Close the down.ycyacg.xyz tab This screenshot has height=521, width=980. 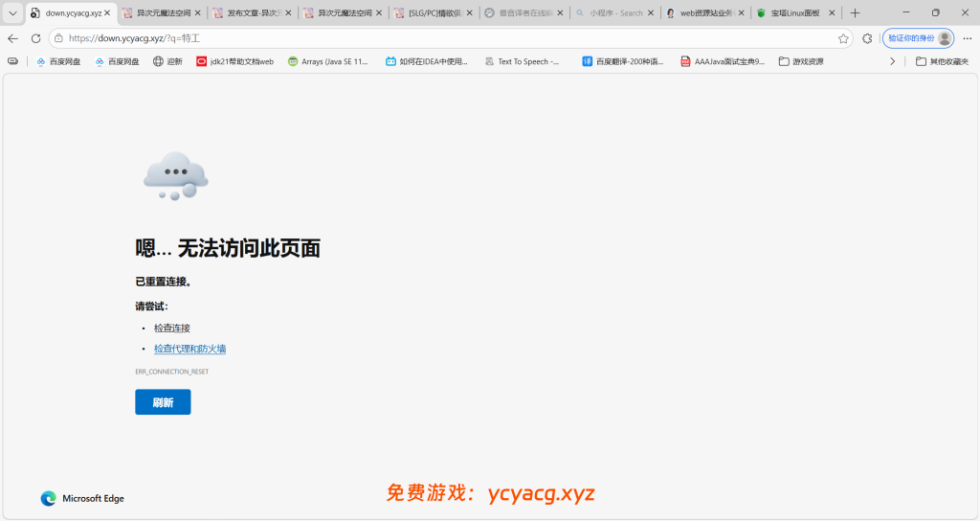108,13
